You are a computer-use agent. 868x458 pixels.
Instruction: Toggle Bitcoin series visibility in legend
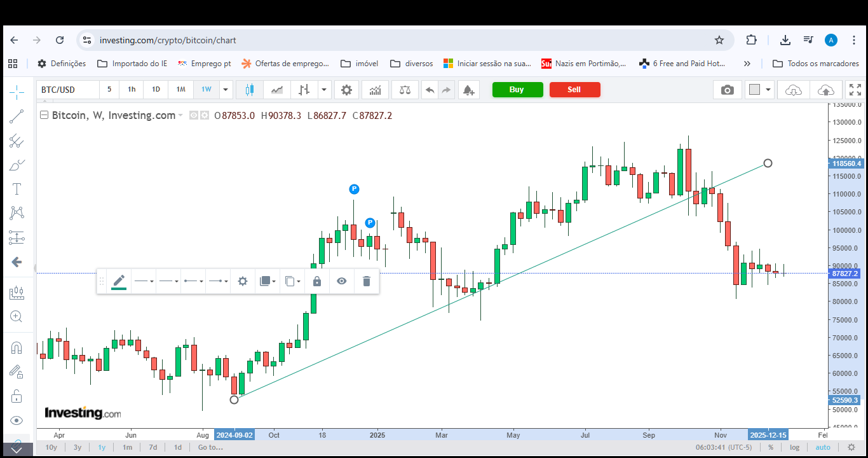(194, 116)
